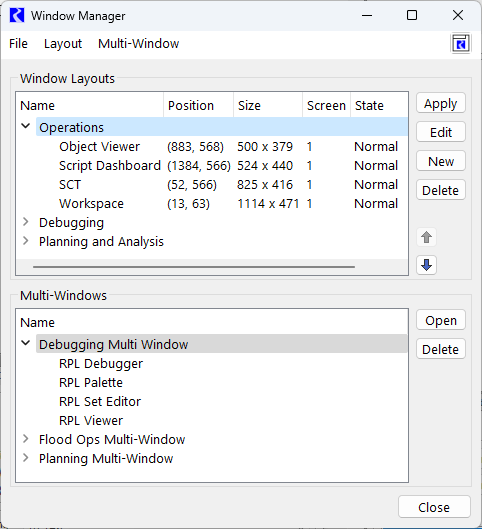Open the selected multi-window
This screenshot has height=529, width=482.
[x=441, y=320]
